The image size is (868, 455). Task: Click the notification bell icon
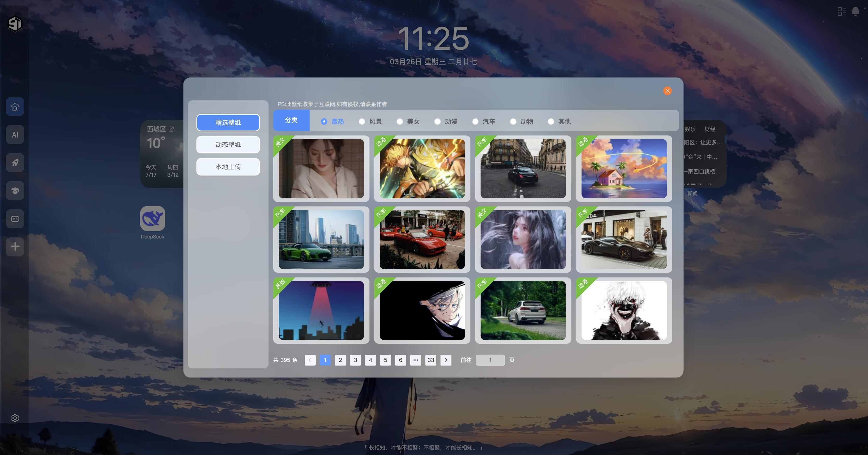pos(855,11)
